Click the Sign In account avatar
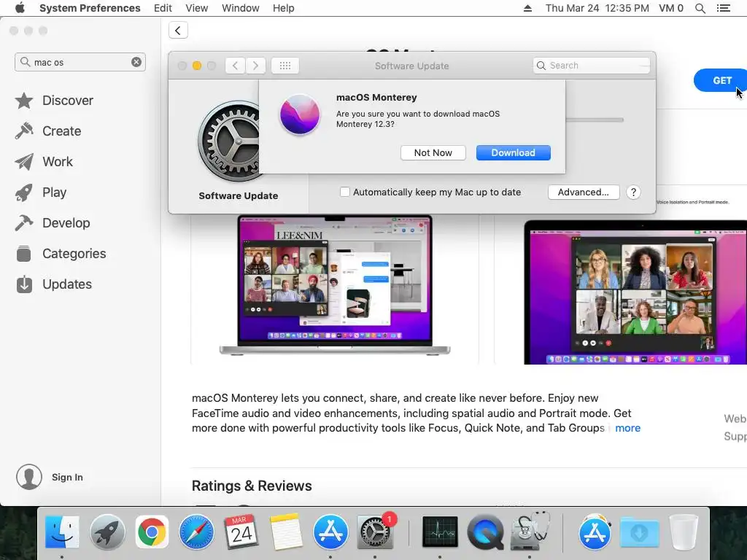Viewport: 747px width, 560px height. pos(29,477)
